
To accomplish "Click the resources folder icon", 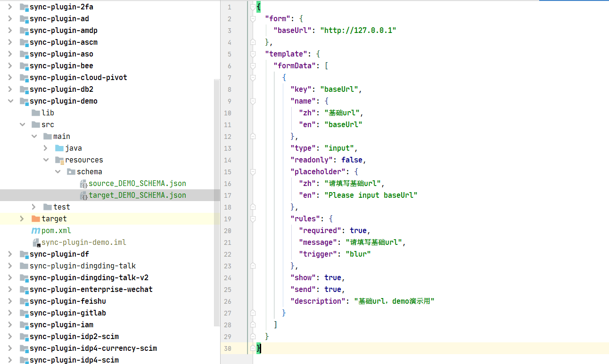I will click(59, 160).
